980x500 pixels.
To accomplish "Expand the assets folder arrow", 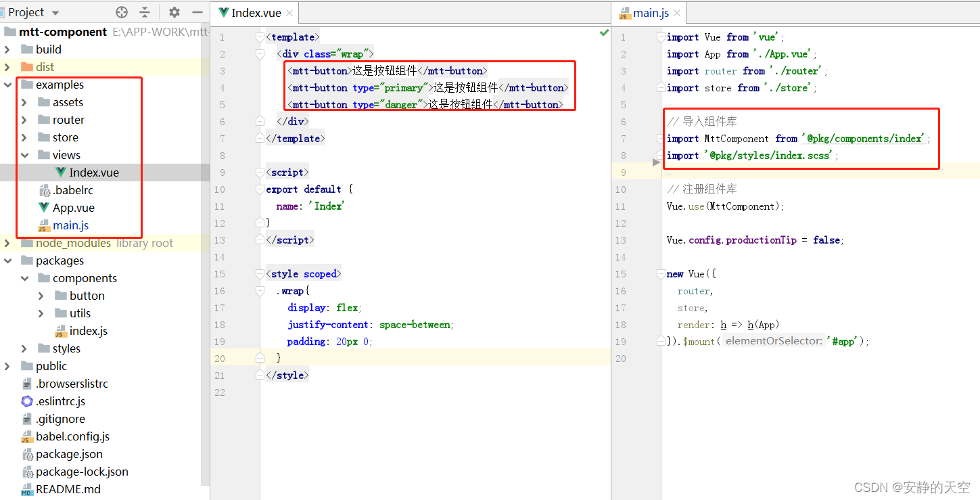I will [24, 102].
